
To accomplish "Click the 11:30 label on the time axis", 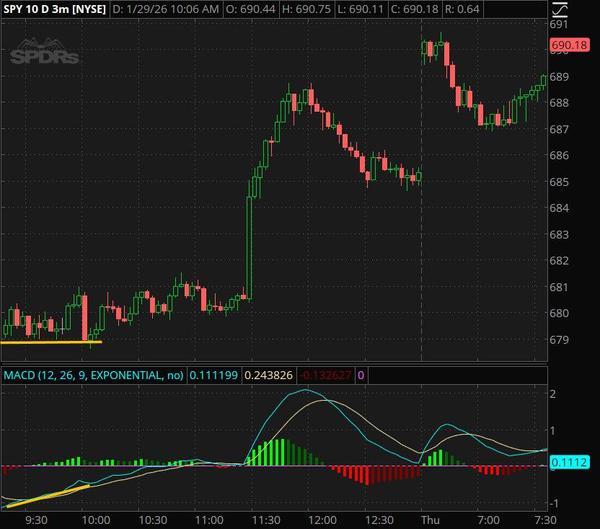I will 266,520.
